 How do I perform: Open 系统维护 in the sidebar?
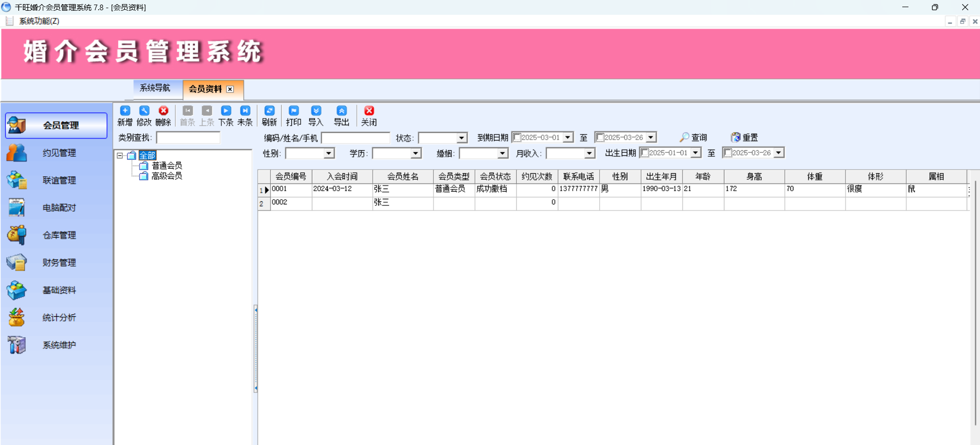coord(56,345)
